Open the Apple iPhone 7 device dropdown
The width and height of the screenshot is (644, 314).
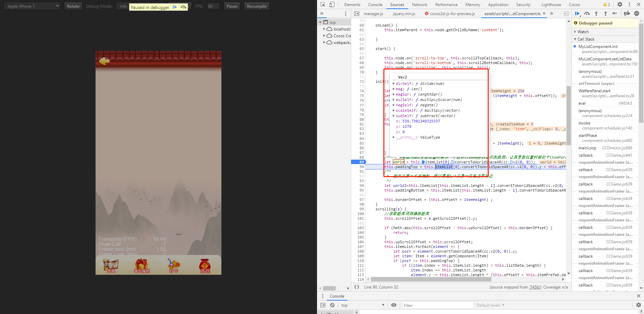pyautogui.click(x=32, y=6)
